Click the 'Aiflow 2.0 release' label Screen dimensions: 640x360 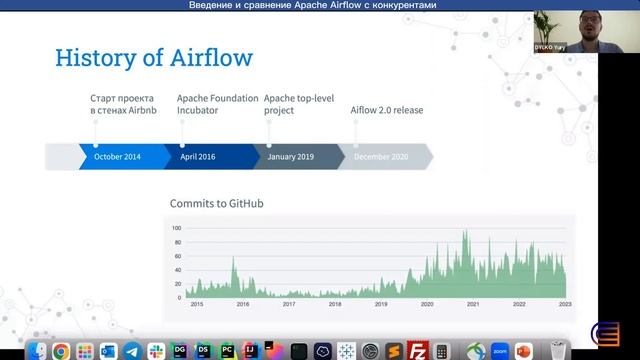pos(387,110)
